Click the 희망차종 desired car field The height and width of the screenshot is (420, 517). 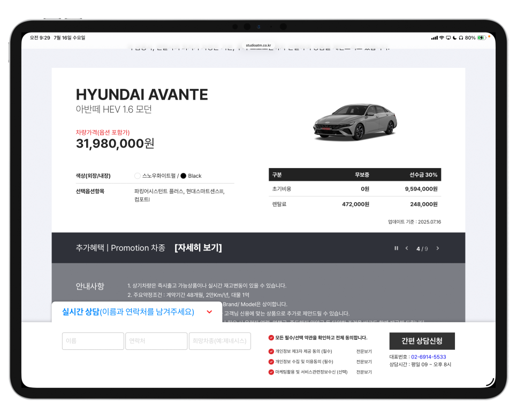[x=219, y=341]
